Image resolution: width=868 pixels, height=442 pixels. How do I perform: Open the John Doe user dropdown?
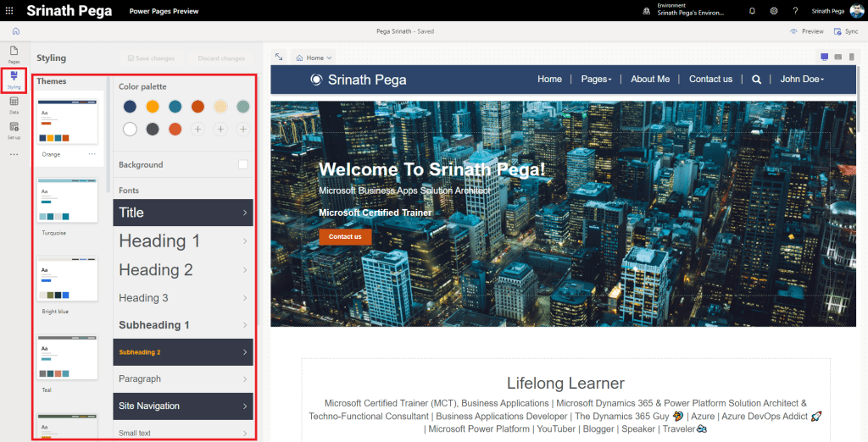[x=802, y=80]
